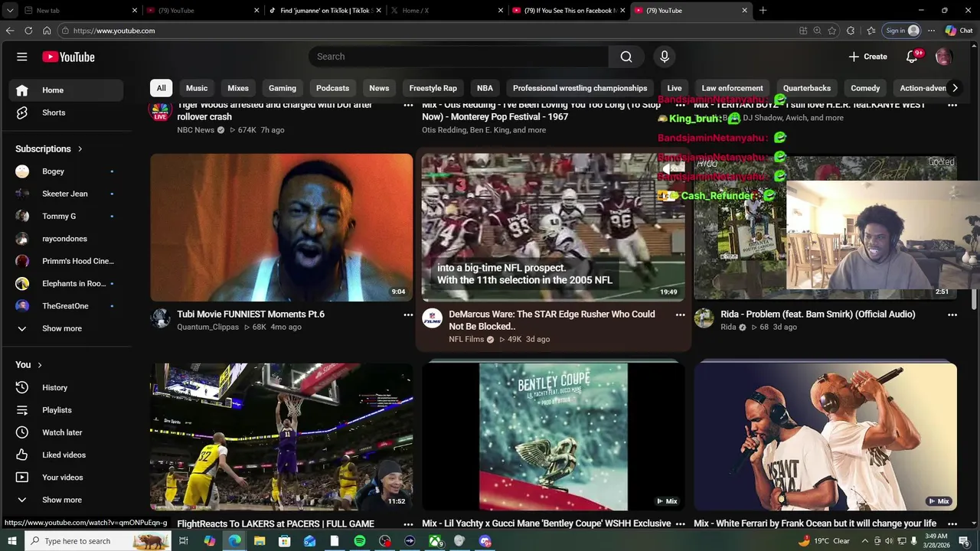The height and width of the screenshot is (551, 980).
Task: Open the Bogey channel subscription
Action: tap(66, 171)
